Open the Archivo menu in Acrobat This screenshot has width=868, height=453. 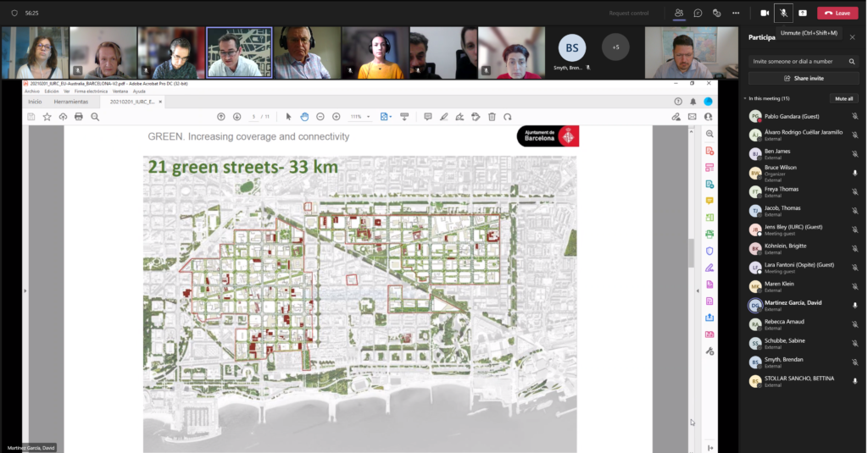(32, 91)
